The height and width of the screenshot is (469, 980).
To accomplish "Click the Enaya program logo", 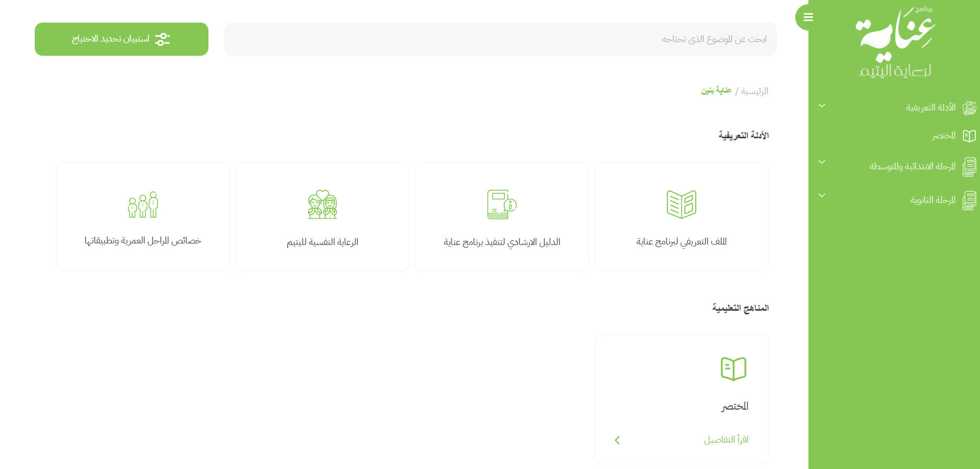I will 895,42.
